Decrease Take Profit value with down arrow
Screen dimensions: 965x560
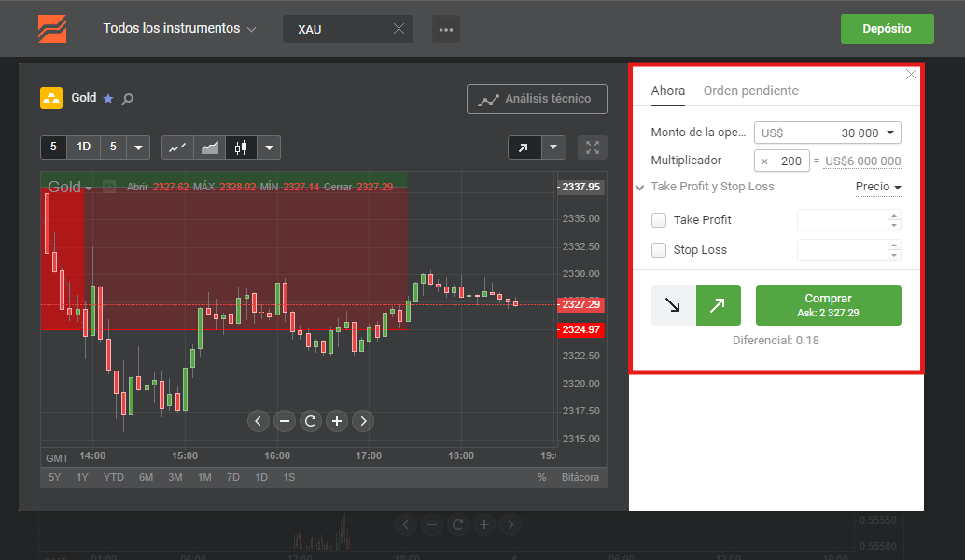point(894,225)
